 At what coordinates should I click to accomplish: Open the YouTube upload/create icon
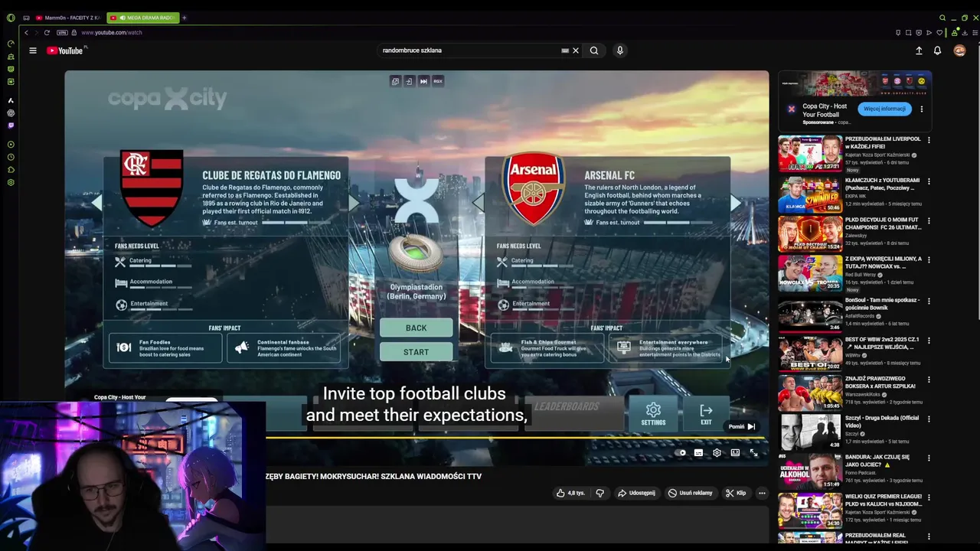919,51
